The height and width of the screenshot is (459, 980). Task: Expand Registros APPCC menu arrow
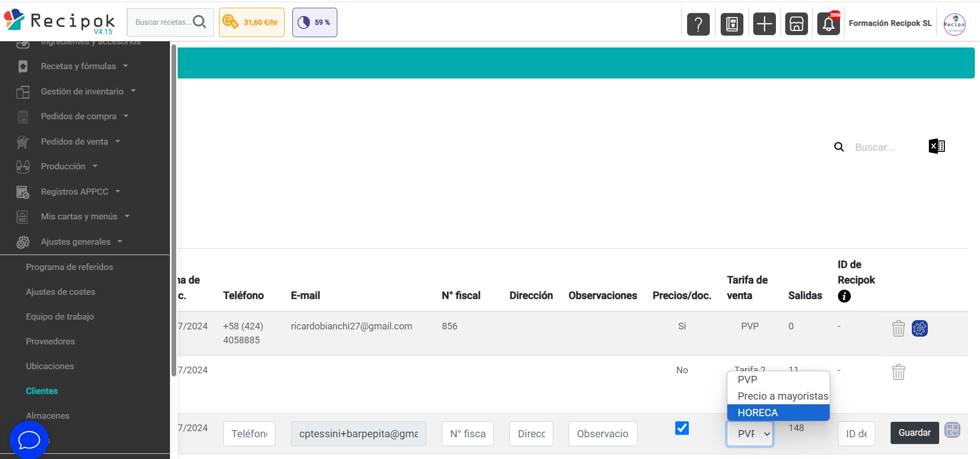(118, 191)
